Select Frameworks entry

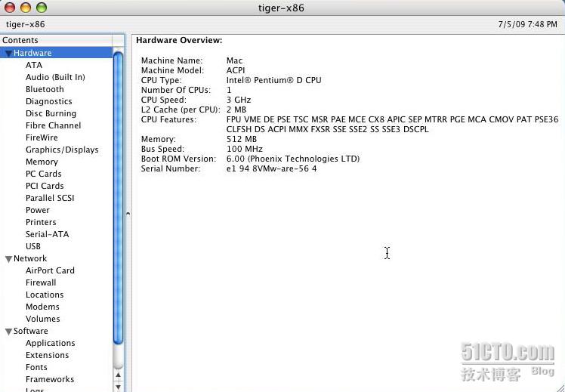pyautogui.click(x=50, y=379)
